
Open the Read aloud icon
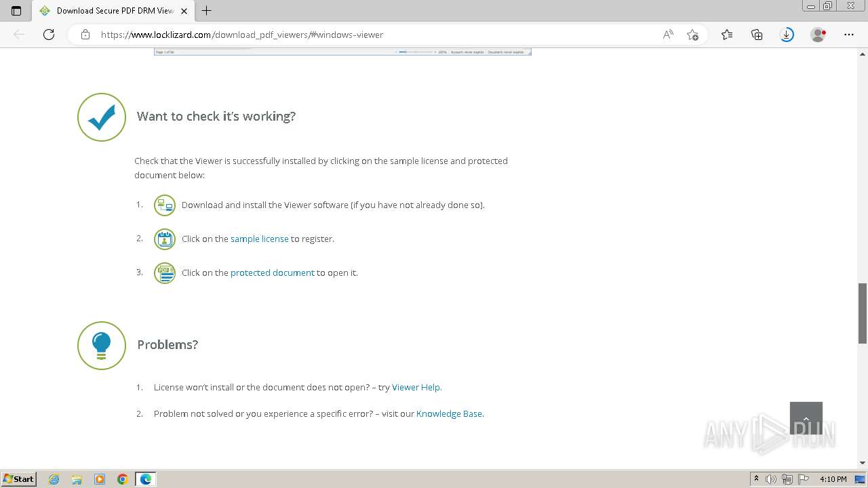click(x=668, y=35)
